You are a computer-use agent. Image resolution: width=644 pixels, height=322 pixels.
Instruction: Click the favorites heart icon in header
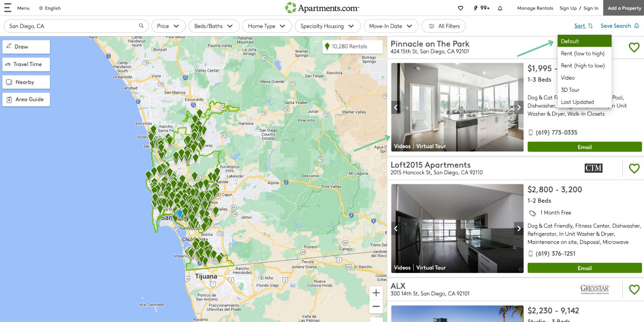pos(460,8)
